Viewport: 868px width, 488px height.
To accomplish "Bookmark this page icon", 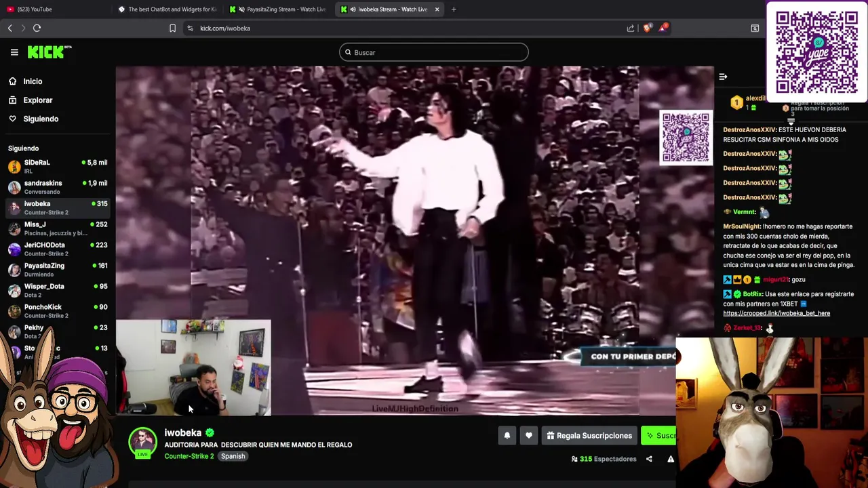I will click(172, 28).
